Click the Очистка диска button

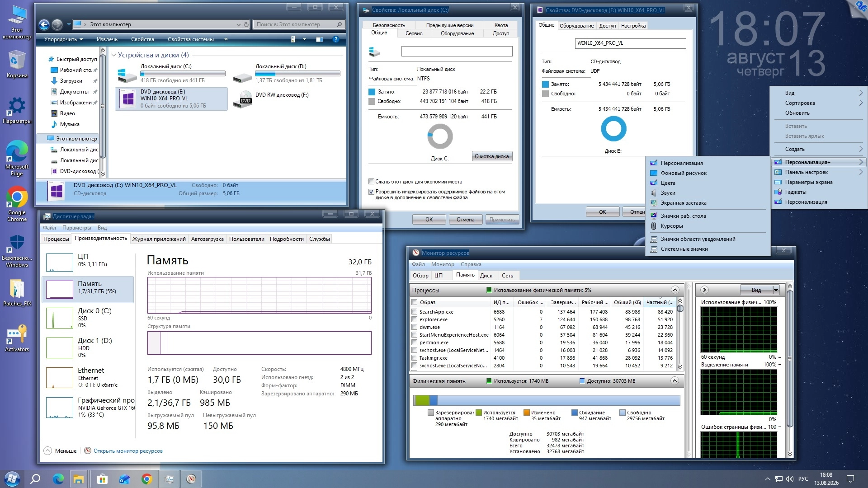click(x=492, y=156)
